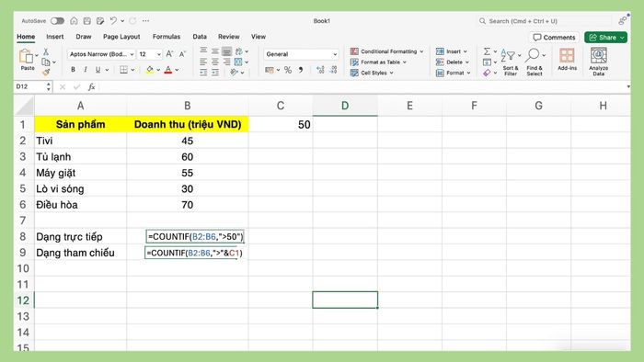Click the AutoSum sigma icon
The width and height of the screenshot is (644, 362).
pyautogui.click(x=487, y=51)
